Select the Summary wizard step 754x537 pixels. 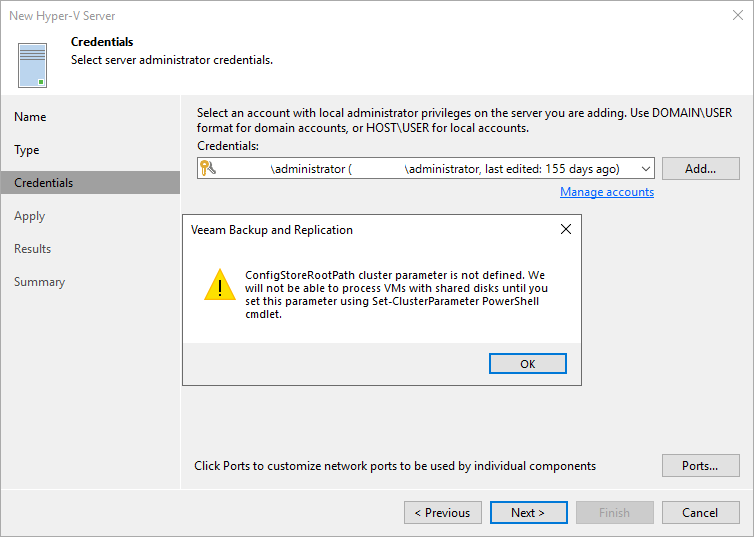(x=39, y=282)
